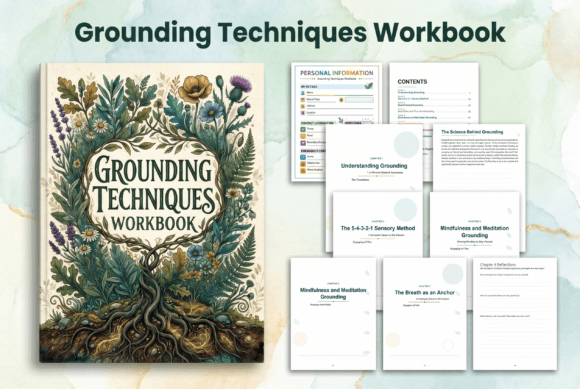Image resolution: width=580 pixels, height=389 pixels.
Task: Click the 'PERSONAL INFORMATION' colorful heading
Action: [x=337, y=73]
